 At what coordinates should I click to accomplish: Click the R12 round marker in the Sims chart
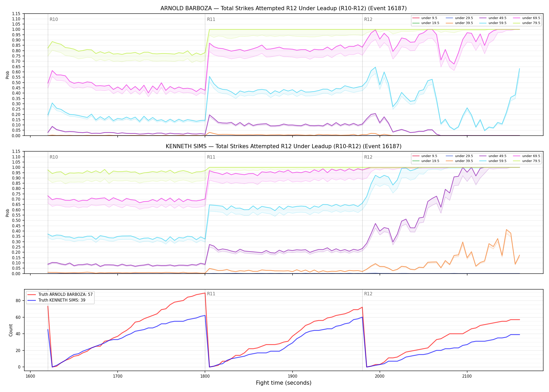(x=368, y=157)
